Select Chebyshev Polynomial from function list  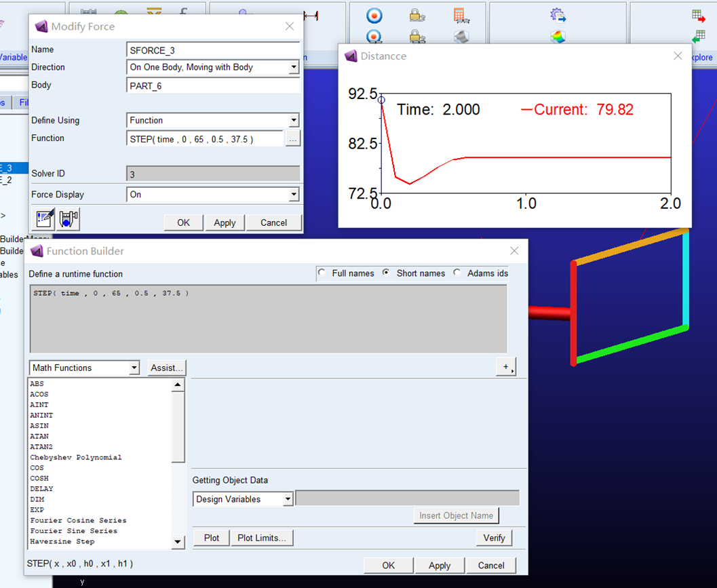pyautogui.click(x=75, y=458)
